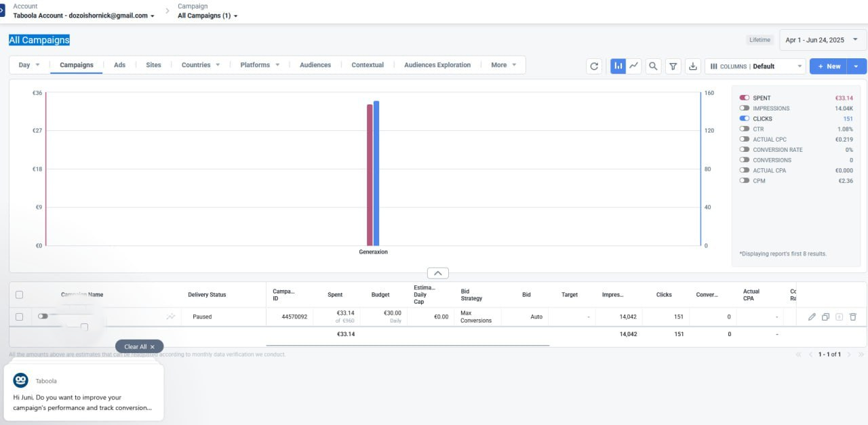Click the + New button

click(x=829, y=66)
